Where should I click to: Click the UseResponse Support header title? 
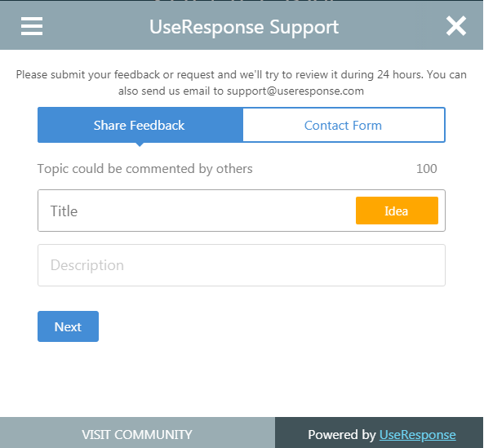coord(244,27)
